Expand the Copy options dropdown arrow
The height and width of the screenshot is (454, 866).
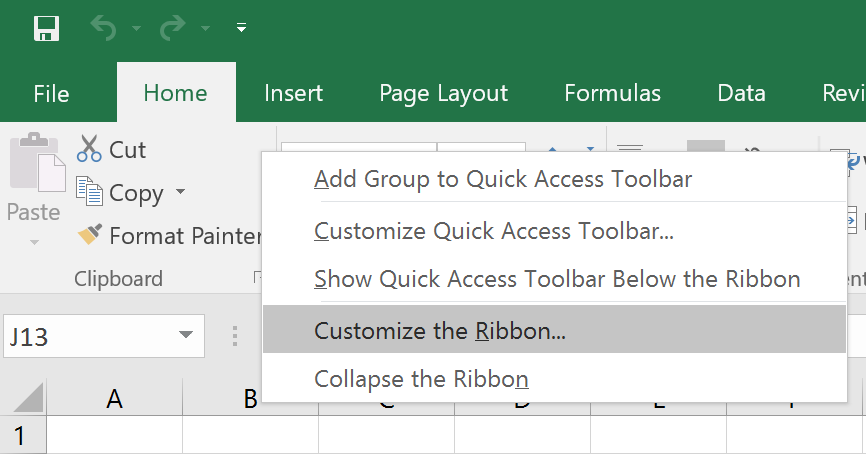(181, 192)
